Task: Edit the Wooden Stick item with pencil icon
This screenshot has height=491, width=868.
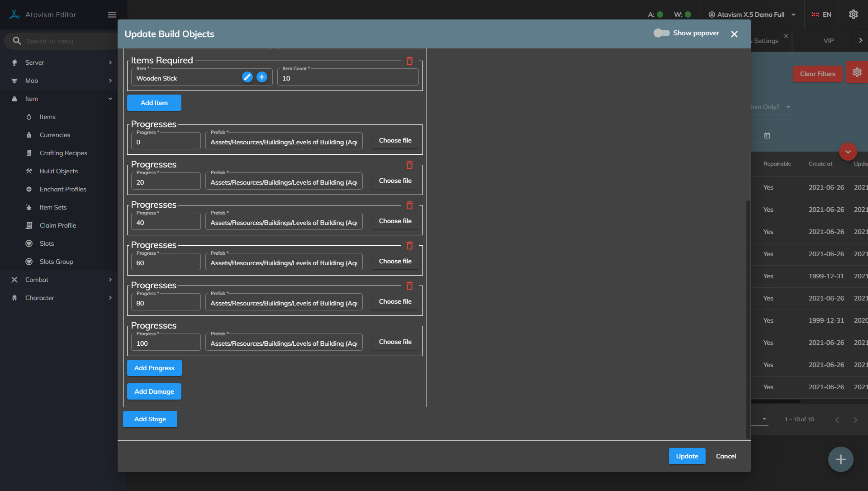Action: (247, 77)
